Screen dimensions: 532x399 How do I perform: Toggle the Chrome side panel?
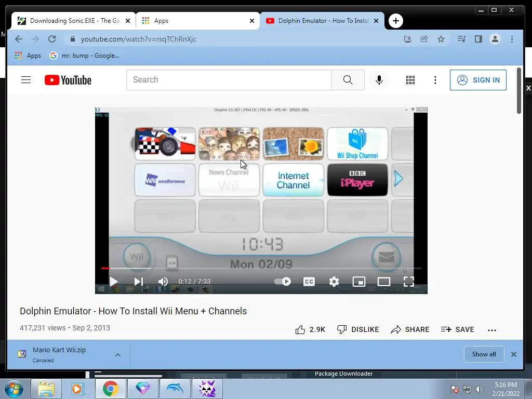coord(478,39)
